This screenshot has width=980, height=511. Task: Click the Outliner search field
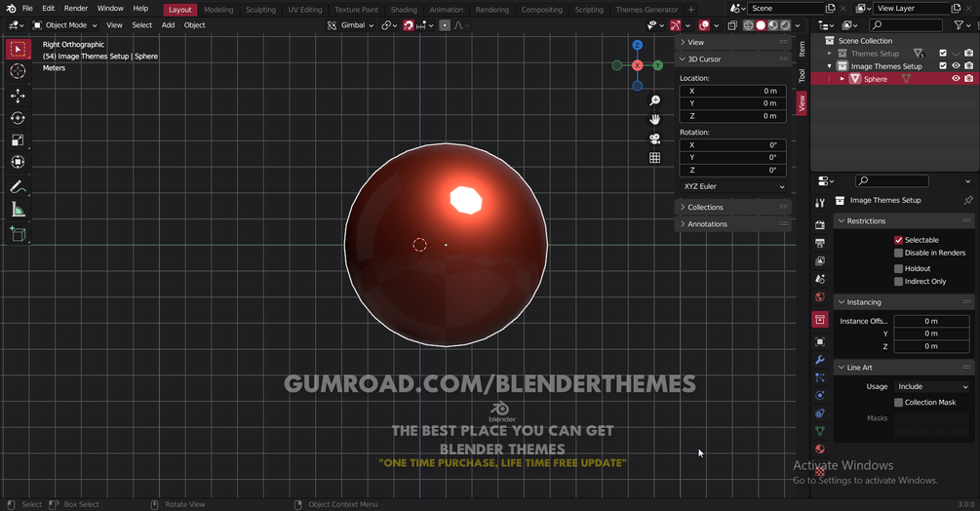tap(906, 25)
